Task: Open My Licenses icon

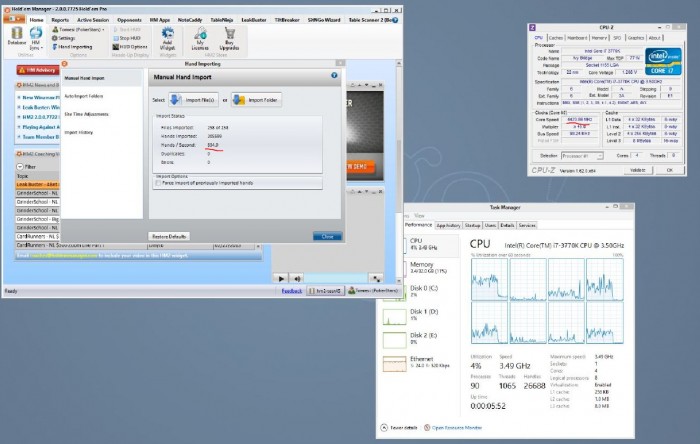Action: [200, 38]
